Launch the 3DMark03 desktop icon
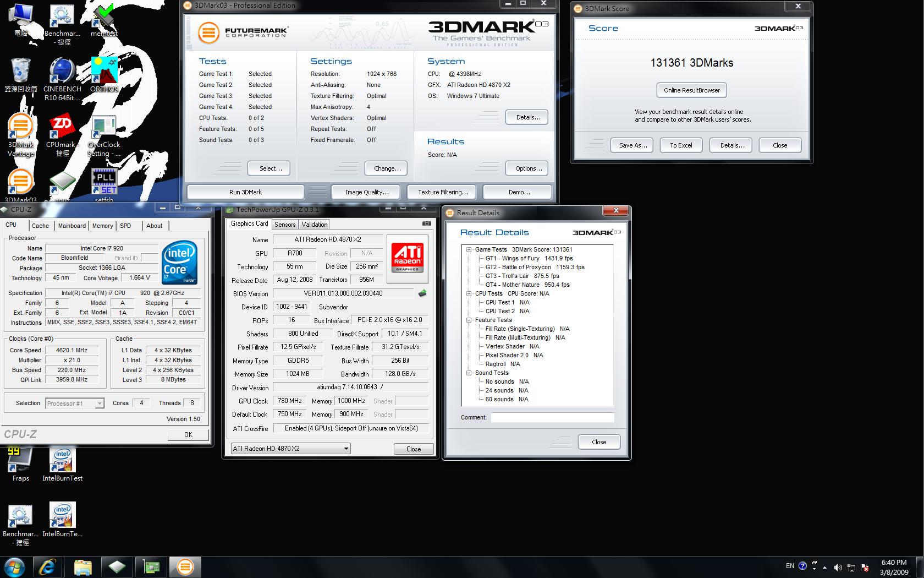This screenshot has height=578, width=924. [x=20, y=186]
